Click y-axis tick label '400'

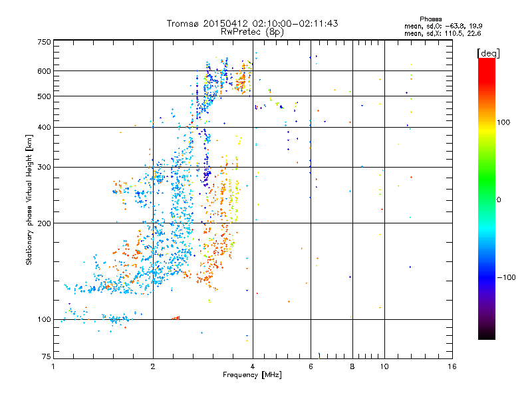[44, 127]
